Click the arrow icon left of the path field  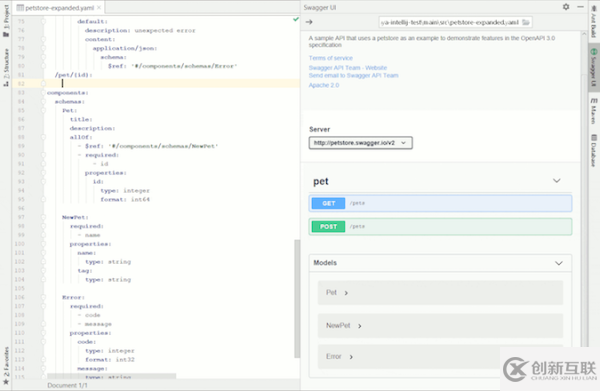click(309, 22)
